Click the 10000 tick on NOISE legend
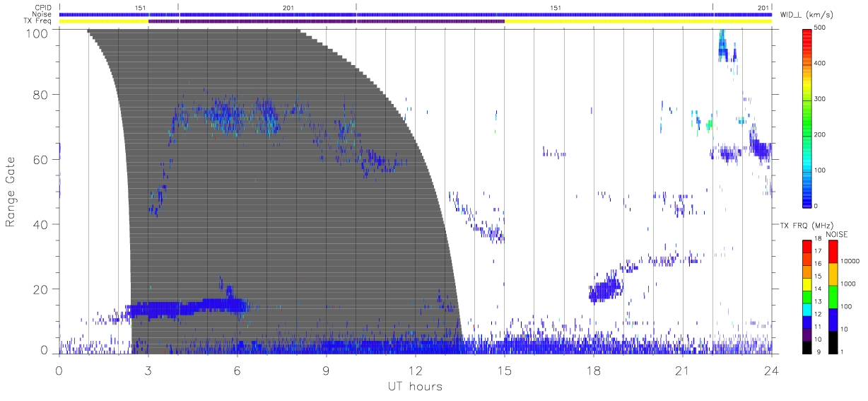The image size is (868, 401). tap(850, 262)
